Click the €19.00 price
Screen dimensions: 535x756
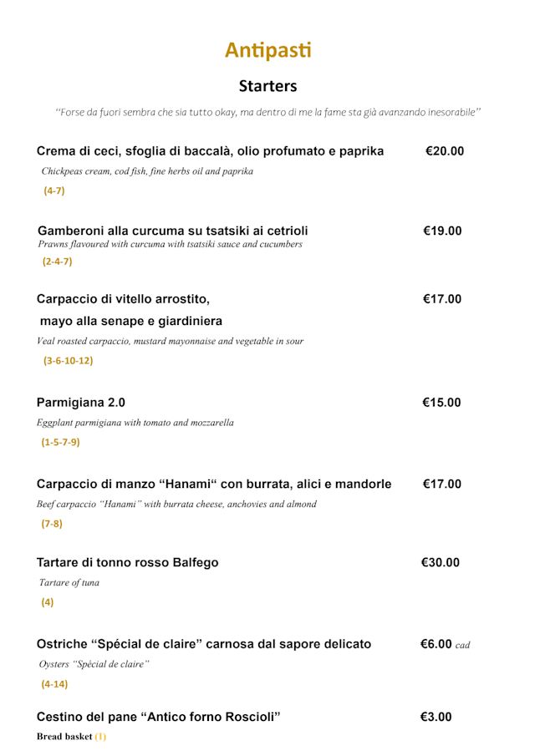coord(442,231)
